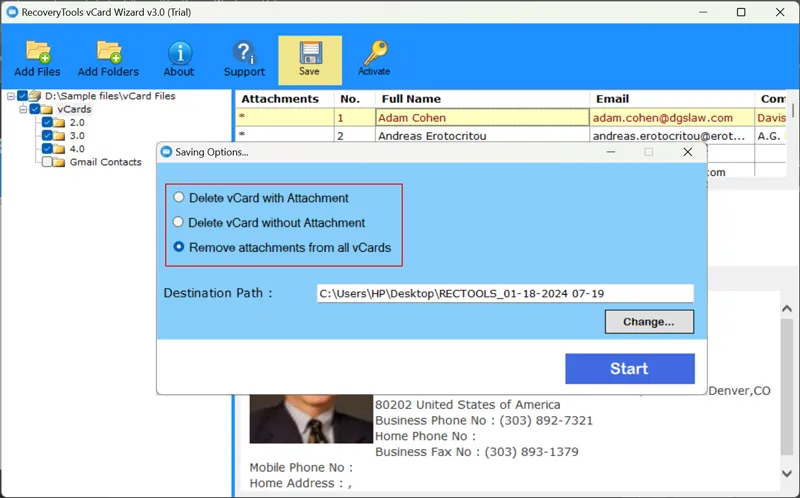Sort by the Email column header
The height and width of the screenshot is (498, 800).
pos(672,99)
